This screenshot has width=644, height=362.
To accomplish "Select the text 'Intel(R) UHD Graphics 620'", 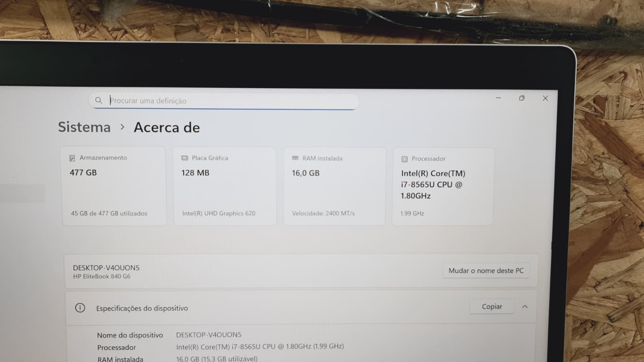I will (x=219, y=213).
